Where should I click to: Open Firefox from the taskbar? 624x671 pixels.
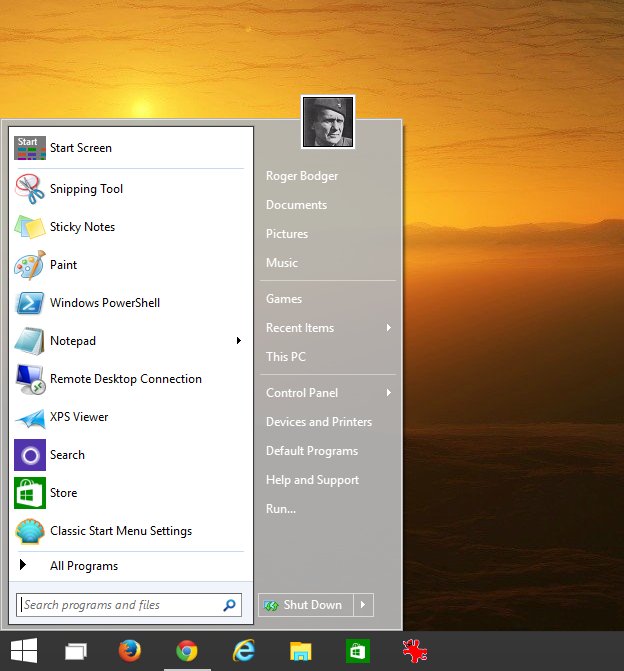(130, 652)
